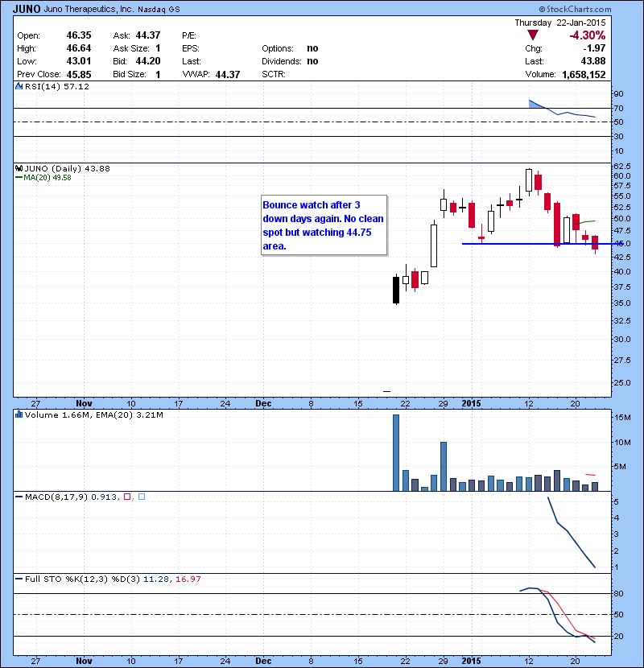The image size is (644, 668).
Task: Click the Dividends value no
Action: [312, 61]
